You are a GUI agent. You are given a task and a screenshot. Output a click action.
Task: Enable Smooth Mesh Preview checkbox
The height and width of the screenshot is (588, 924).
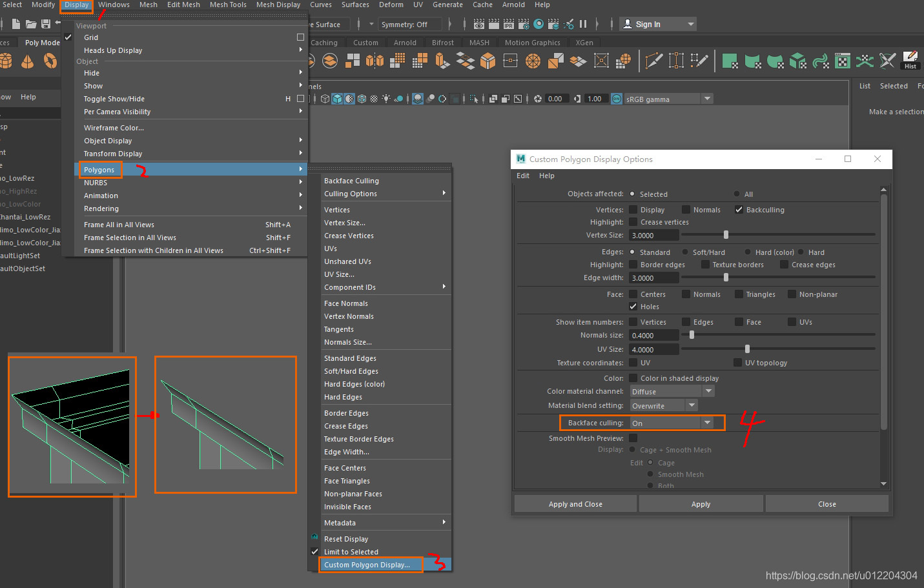[x=633, y=438]
